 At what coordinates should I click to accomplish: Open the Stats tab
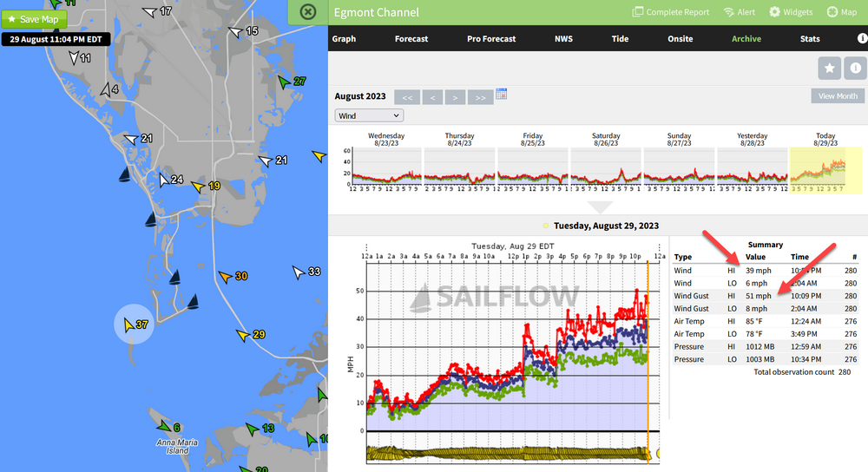pos(810,39)
